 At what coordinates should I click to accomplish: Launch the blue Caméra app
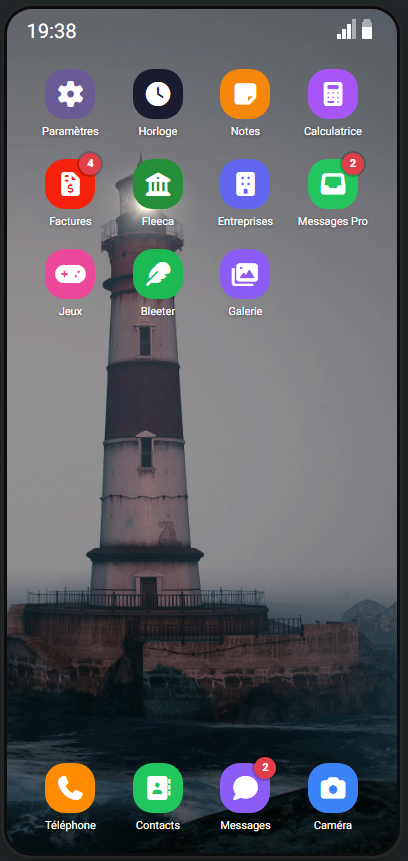[333, 788]
